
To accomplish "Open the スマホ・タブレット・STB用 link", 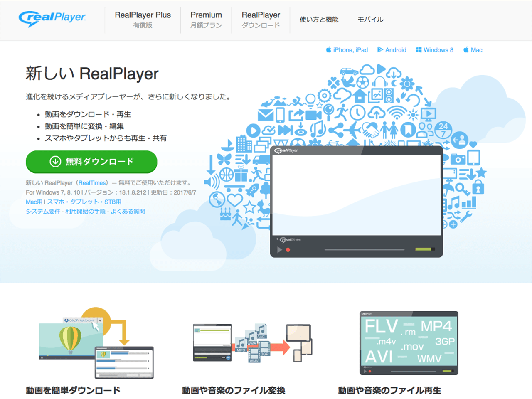I will (84, 202).
